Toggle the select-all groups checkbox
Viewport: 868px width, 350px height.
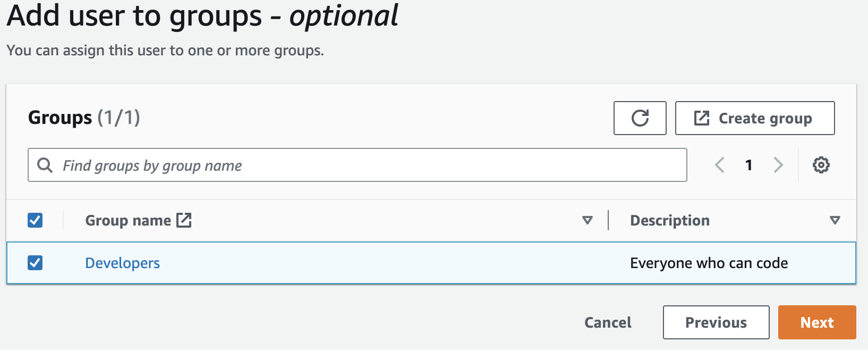[35, 220]
